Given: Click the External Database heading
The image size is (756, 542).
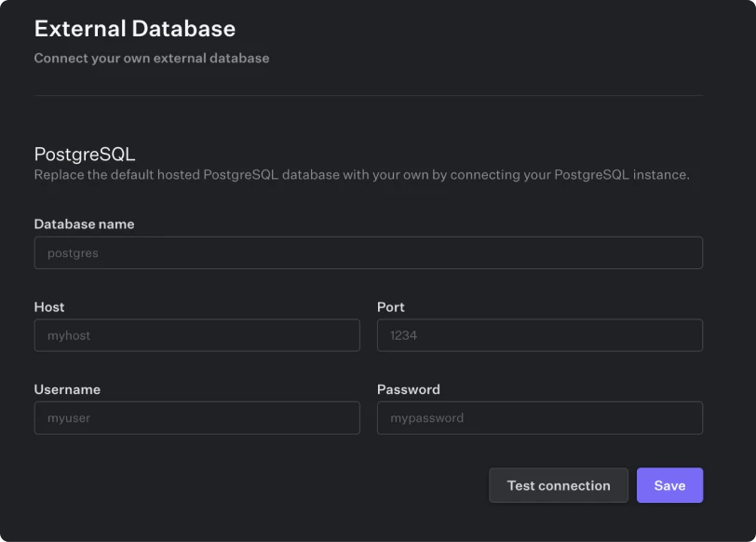Looking at the screenshot, I should point(134,29).
